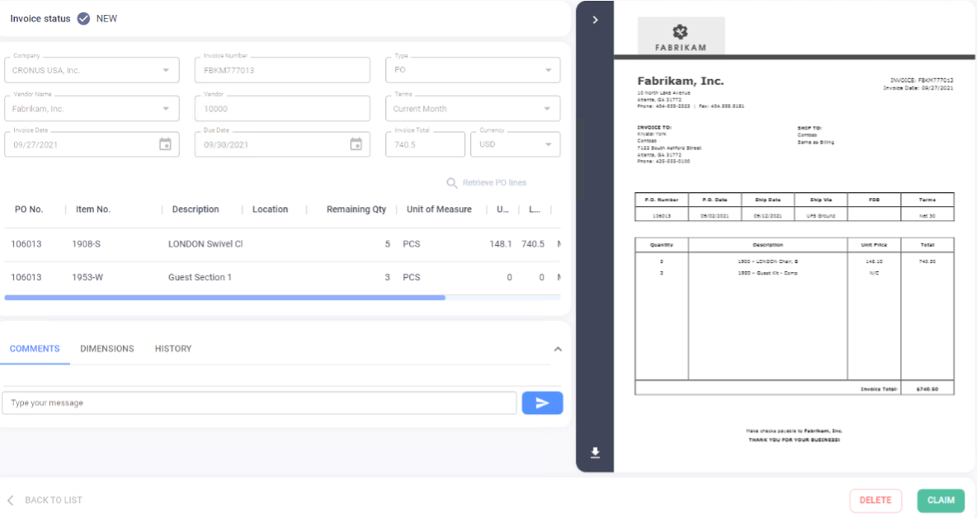
Task: Click PO number 106013 in the 1953-W row
Action: pyautogui.click(x=26, y=277)
